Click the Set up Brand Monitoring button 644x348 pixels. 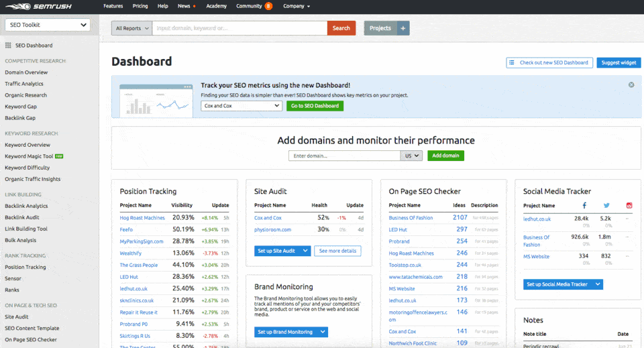point(286,332)
